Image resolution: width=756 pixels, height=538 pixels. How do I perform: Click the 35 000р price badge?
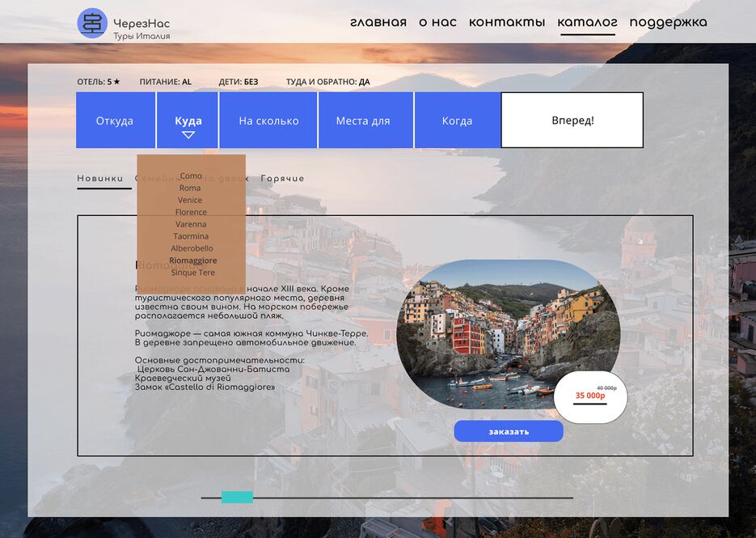pyautogui.click(x=590, y=397)
